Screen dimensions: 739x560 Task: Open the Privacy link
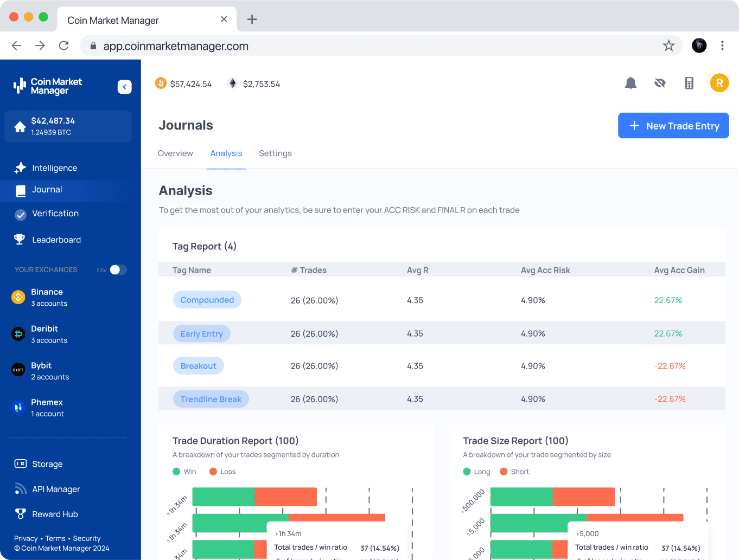click(x=26, y=538)
